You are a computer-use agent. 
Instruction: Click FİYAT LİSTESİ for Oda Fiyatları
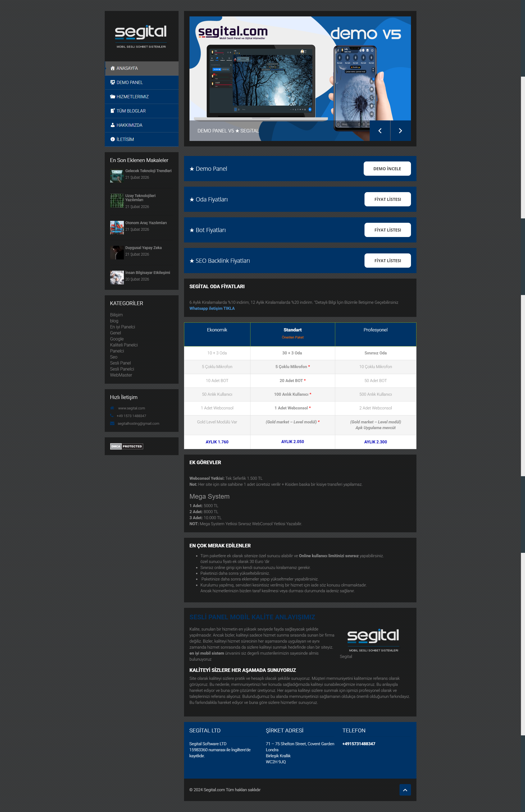point(388,199)
